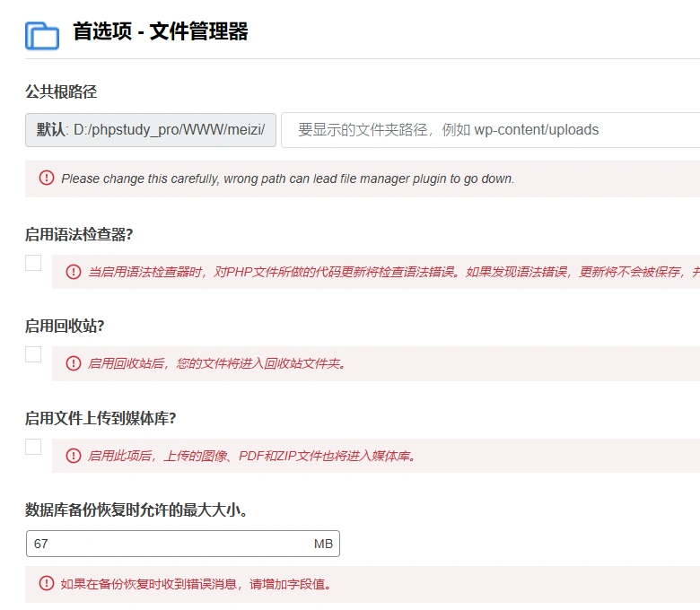
Task: Click the alert icon in the recycle bin notice
Action: pos(74,363)
